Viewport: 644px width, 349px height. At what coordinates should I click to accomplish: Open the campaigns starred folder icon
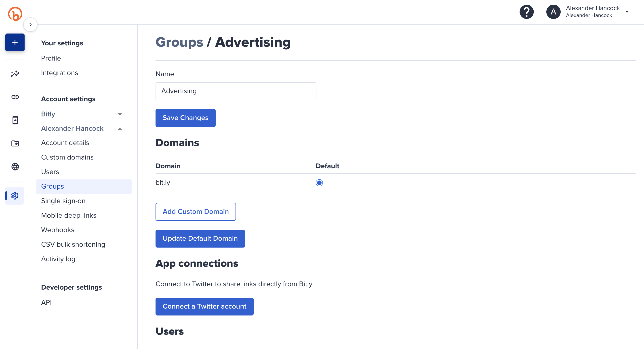[15, 143]
